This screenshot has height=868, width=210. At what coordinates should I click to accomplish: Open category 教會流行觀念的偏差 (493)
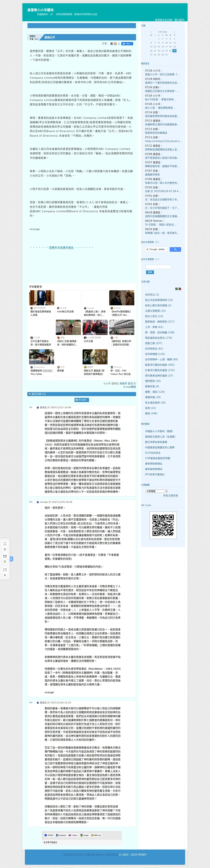coord(160,365)
